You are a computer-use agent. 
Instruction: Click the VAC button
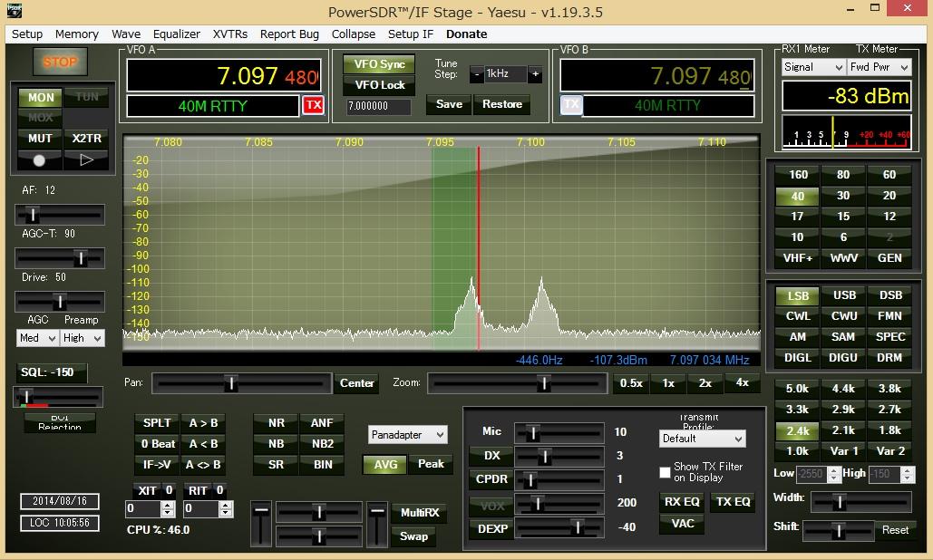(x=683, y=524)
